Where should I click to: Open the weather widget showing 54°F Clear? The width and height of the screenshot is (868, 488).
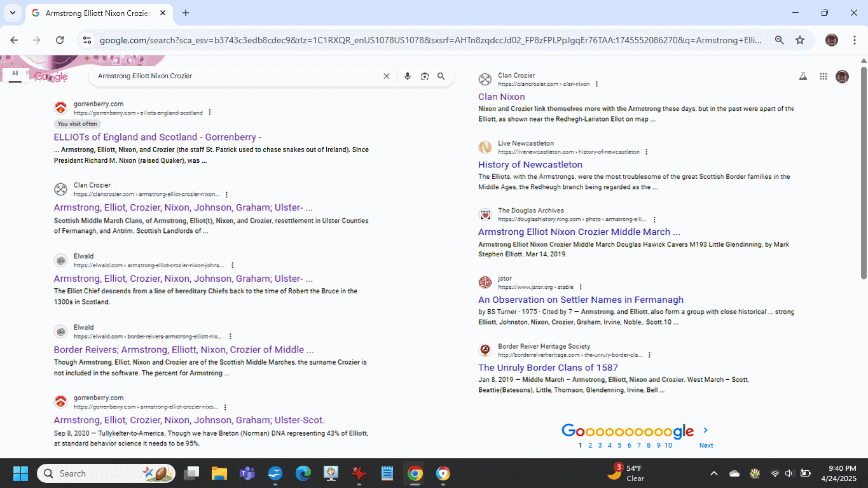626,473
